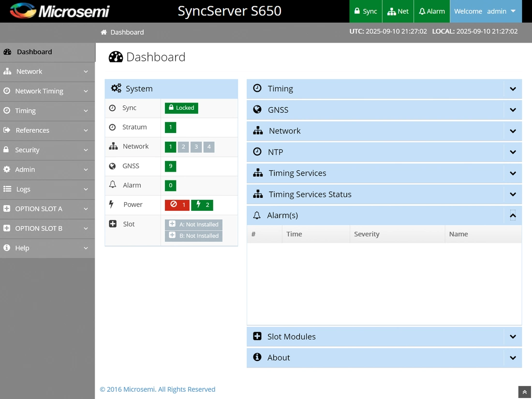Click the GNSS panel globe icon
This screenshot has height=399, width=532.
pyautogui.click(x=257, y=109)
